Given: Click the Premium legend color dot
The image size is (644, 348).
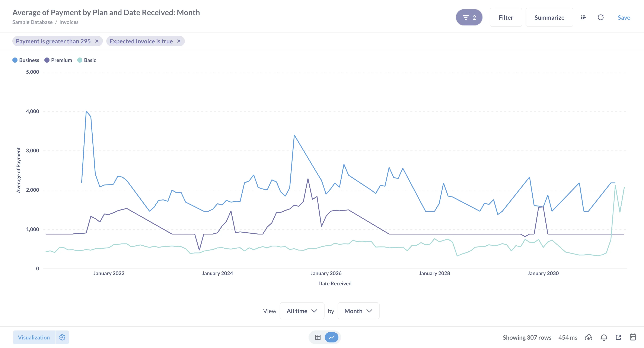Looking at the screenshot, I should click(47, 60).
